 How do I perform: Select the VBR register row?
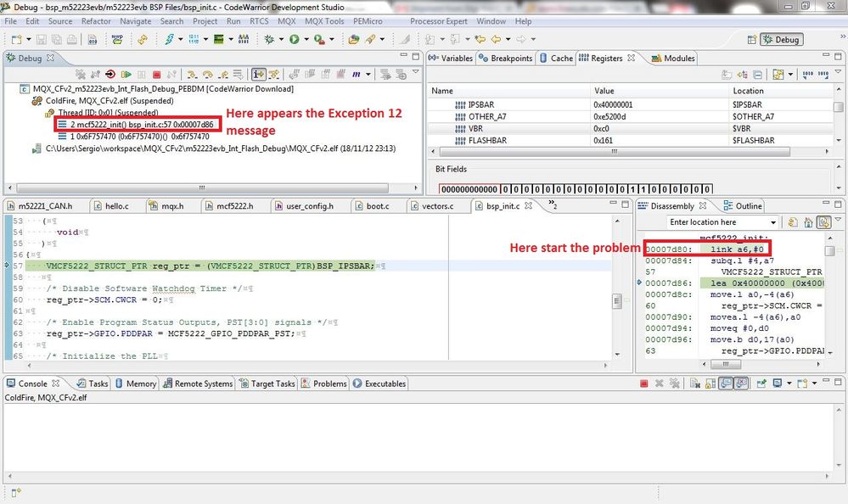pyautogui.click(x=631, y=128)
